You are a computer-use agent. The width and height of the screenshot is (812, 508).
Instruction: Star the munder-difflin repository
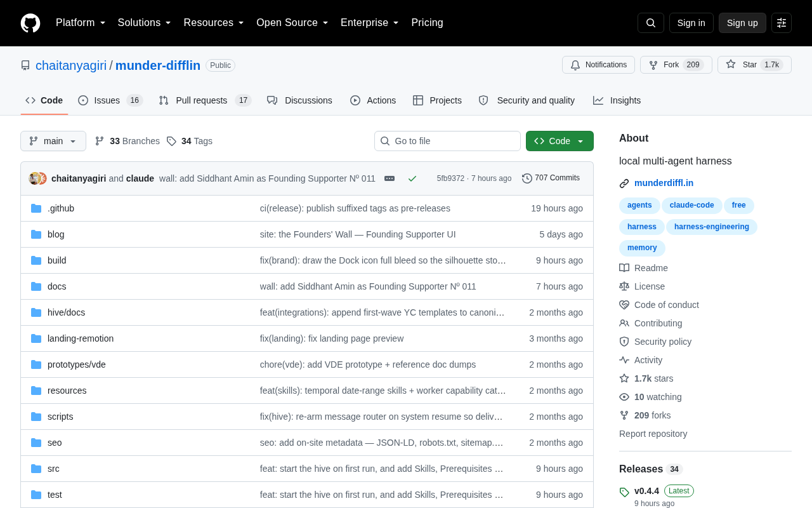coord(754,65)
